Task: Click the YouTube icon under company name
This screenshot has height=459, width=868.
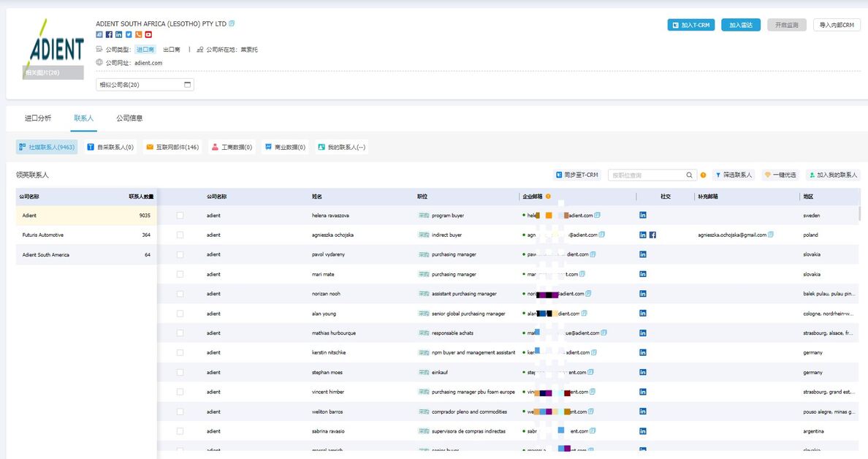Action: click(148, 34)
